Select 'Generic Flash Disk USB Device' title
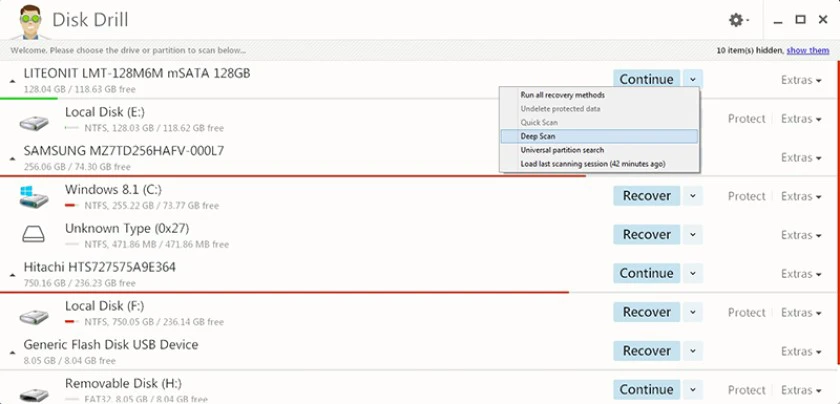The height and width of the screenshot is (404, 840). pos(111,345)
